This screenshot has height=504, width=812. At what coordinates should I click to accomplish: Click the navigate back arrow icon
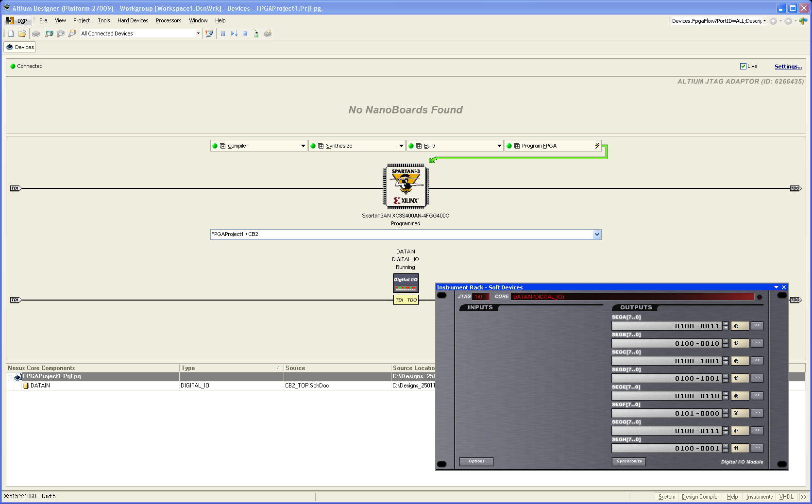[x=773, y=21]
